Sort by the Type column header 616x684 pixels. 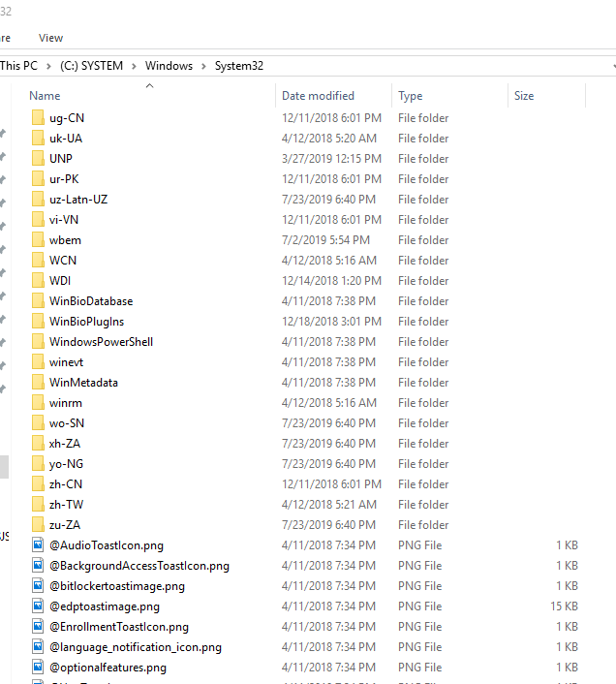pyautogui.click(x=411, y=96)
